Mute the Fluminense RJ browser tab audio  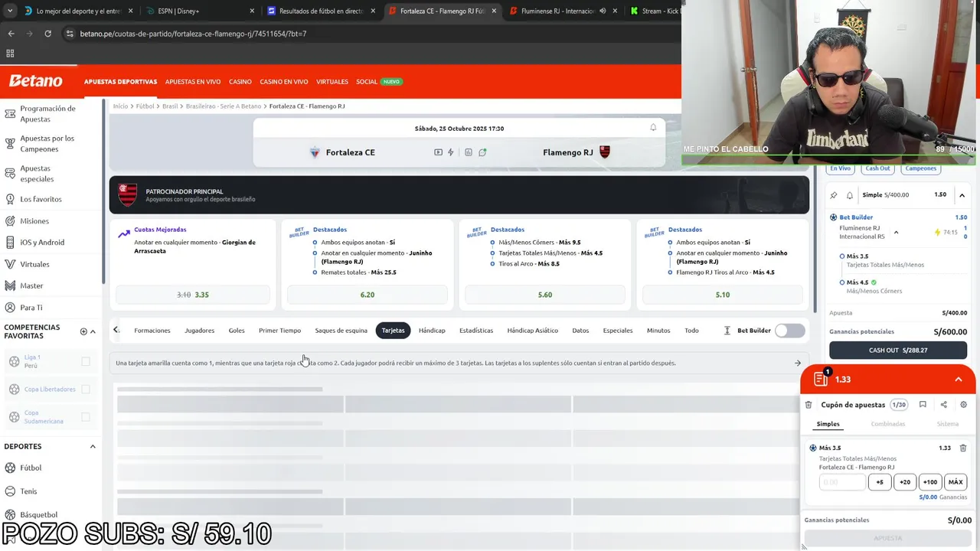click(603, 11)
